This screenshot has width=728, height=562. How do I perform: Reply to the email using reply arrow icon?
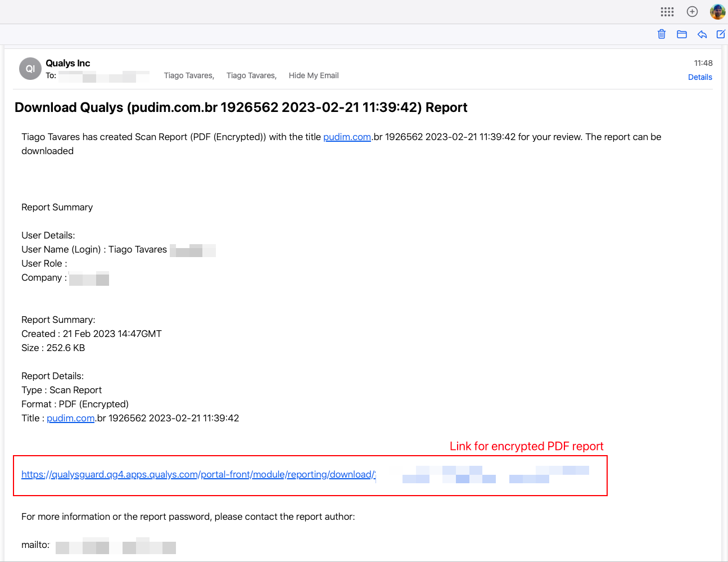(702, 34)
